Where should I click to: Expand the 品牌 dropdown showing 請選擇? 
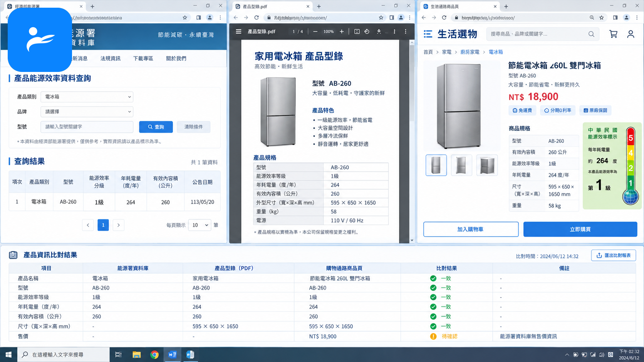pyautogui.click(x=87, y=112)
